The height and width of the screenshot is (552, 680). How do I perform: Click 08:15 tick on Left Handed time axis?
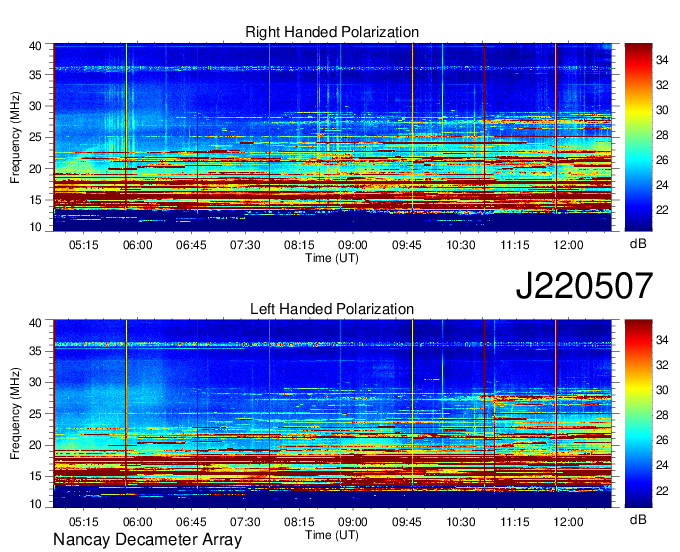(299, 522)
